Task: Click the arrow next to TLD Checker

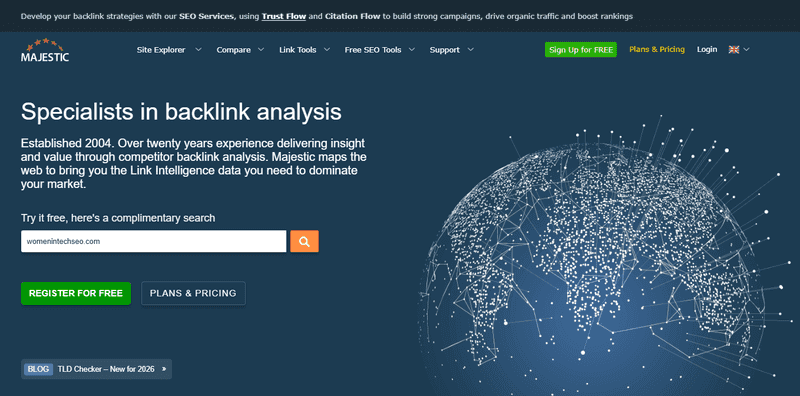Action: (164, 369)
